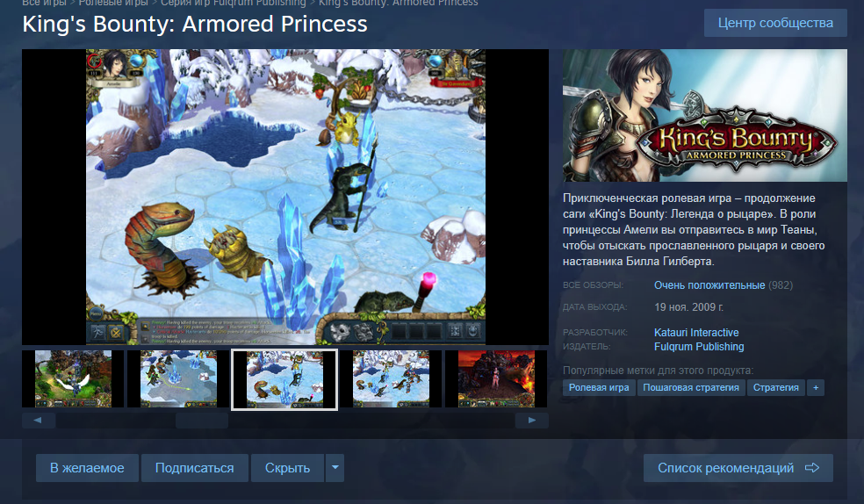Select the red lava screenshot thumbnail
This screenshot has height=504, width=864.
(x=496, y=379)
